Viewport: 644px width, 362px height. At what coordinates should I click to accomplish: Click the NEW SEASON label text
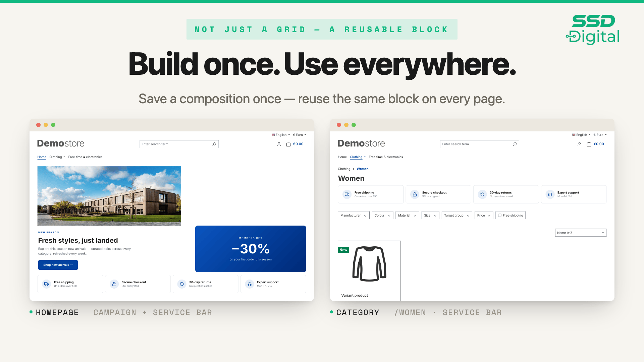[x=49, y=232]
